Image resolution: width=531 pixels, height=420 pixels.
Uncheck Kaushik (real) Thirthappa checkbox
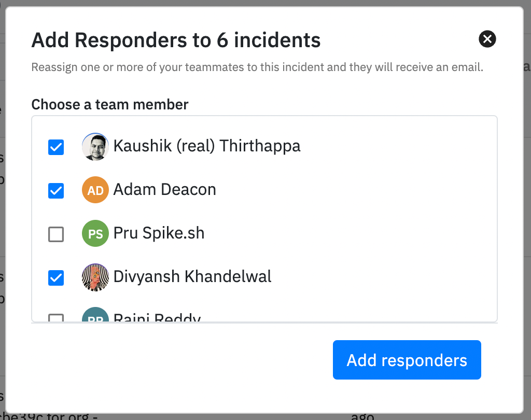(x=56, y=147)
